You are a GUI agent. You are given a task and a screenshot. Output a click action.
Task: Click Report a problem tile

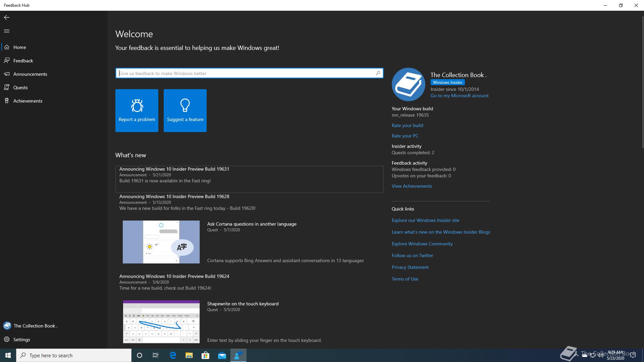click(x=137, y=111)
